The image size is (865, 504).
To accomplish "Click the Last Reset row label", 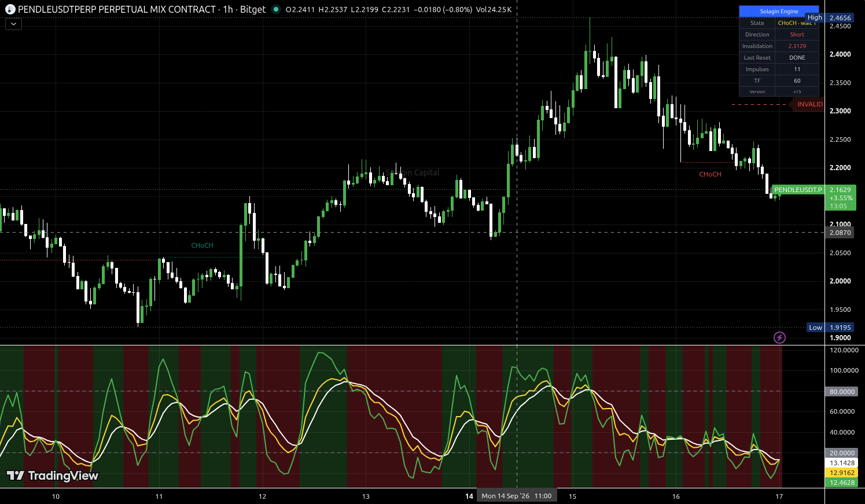I will [x=757, y=58].
